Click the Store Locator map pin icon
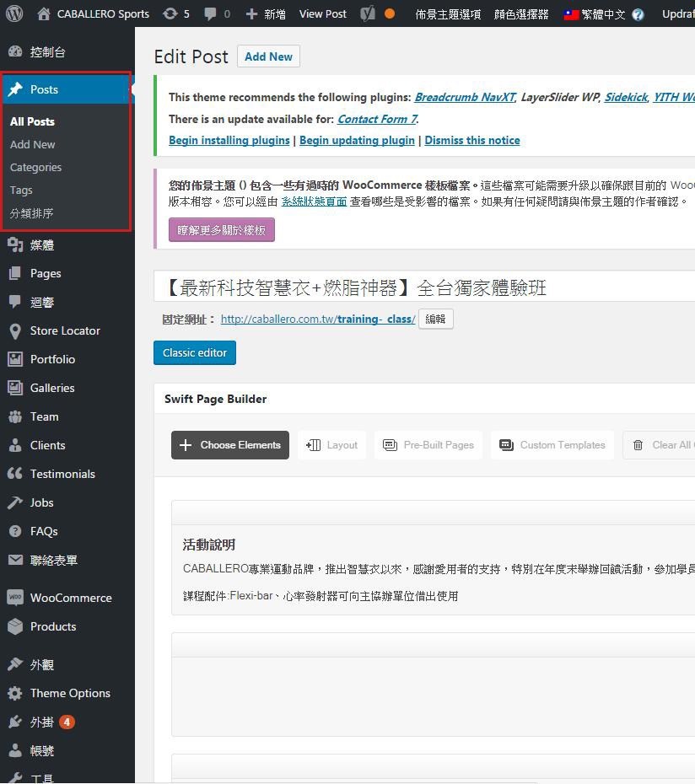The image size is (695, 784). [x=15, y=331]
